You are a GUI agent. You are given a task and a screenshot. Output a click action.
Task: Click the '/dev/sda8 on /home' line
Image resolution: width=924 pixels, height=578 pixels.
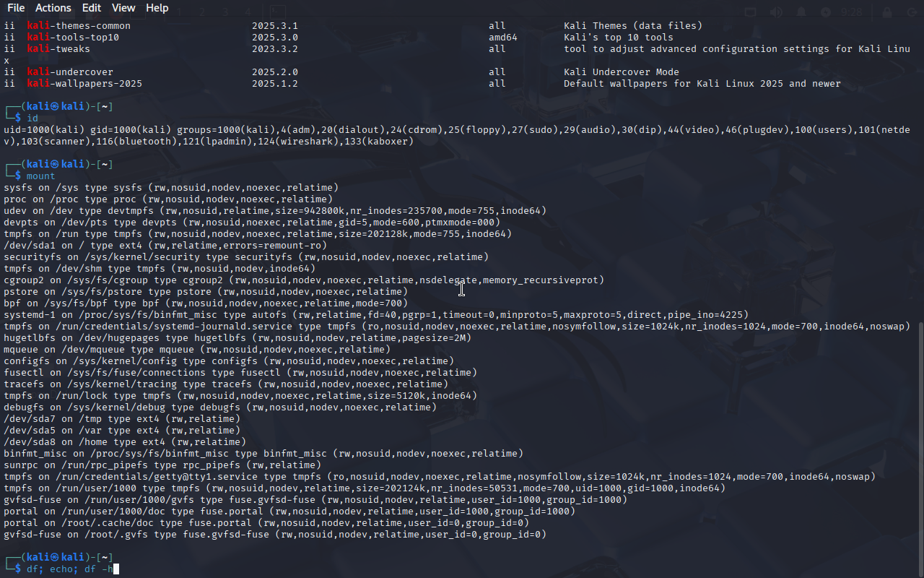pos(125,442)
